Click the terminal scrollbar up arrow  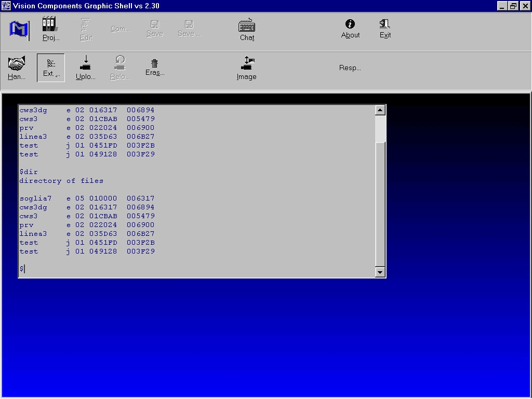coord(380,110)
